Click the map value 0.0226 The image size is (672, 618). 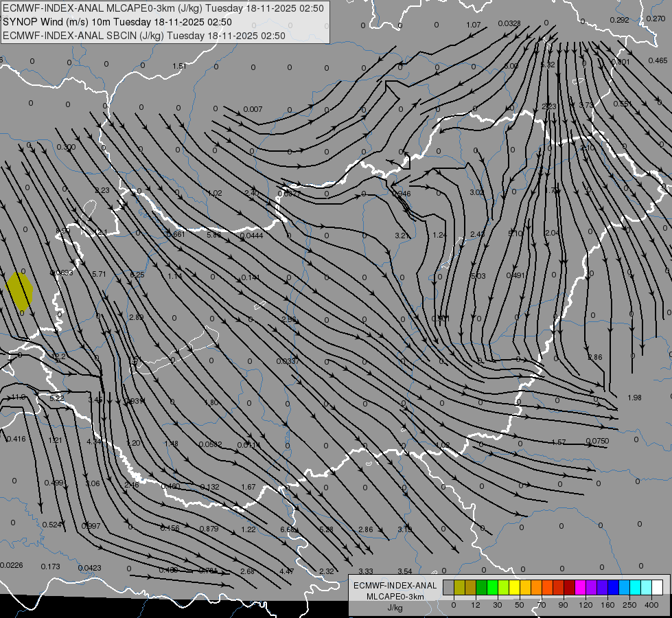coord(12,565)
